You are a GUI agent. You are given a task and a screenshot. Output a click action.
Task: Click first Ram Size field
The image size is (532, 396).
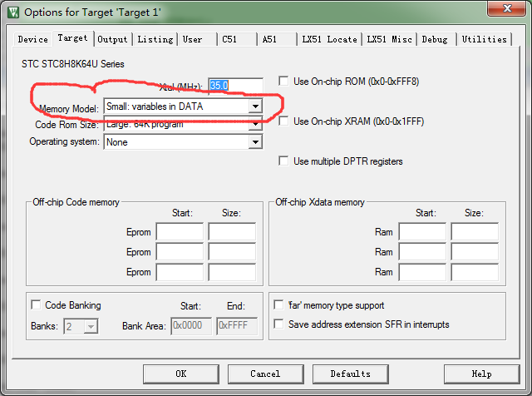(475, 232)
